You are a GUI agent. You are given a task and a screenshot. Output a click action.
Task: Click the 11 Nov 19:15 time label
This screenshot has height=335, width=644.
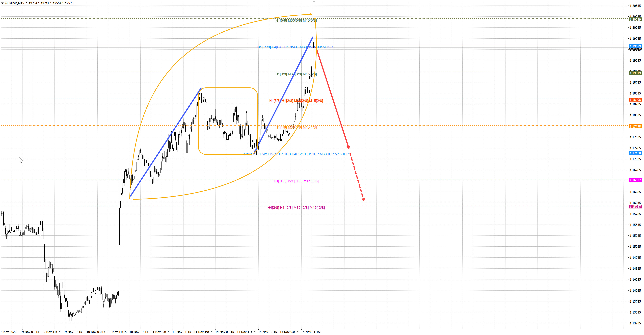click(x=203, y=332)
